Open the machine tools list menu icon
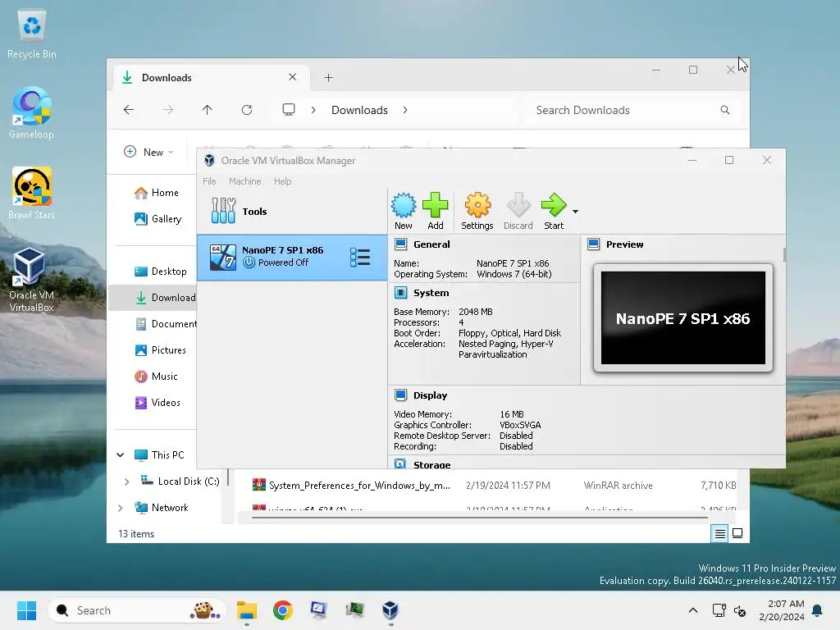840x630 pixels. click(x=360, y=257)
